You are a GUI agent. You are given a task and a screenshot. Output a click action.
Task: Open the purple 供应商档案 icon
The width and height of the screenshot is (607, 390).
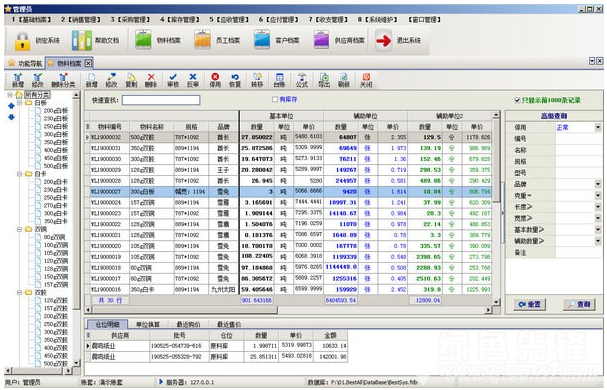(321, 40)
